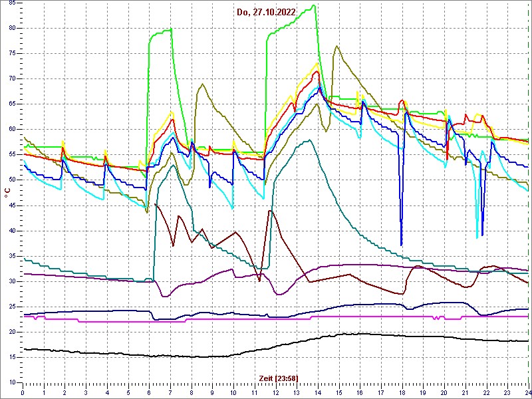Select the 80 value on temperature axis
The width and height of the screenshot is (532, 399).
(11, 29)
